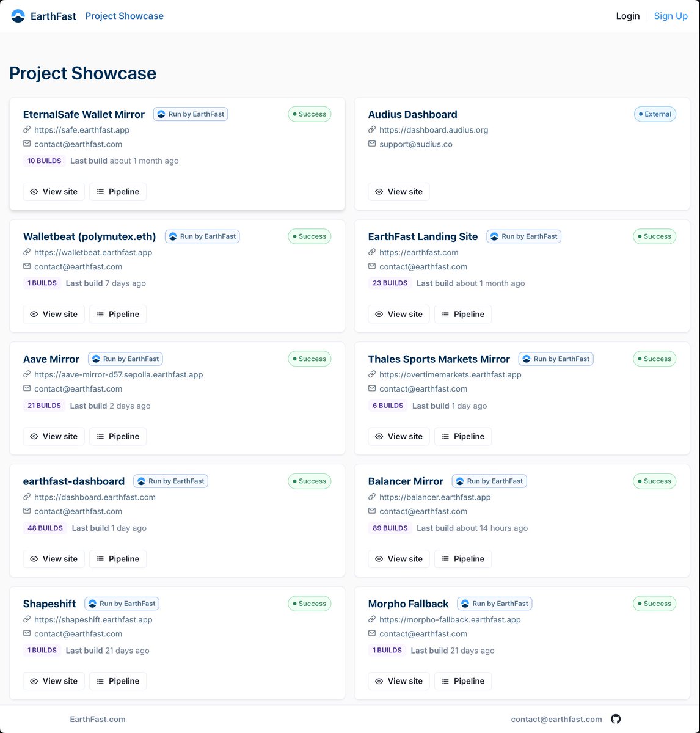Click the EarthFast brand name in header

point(53,16)
